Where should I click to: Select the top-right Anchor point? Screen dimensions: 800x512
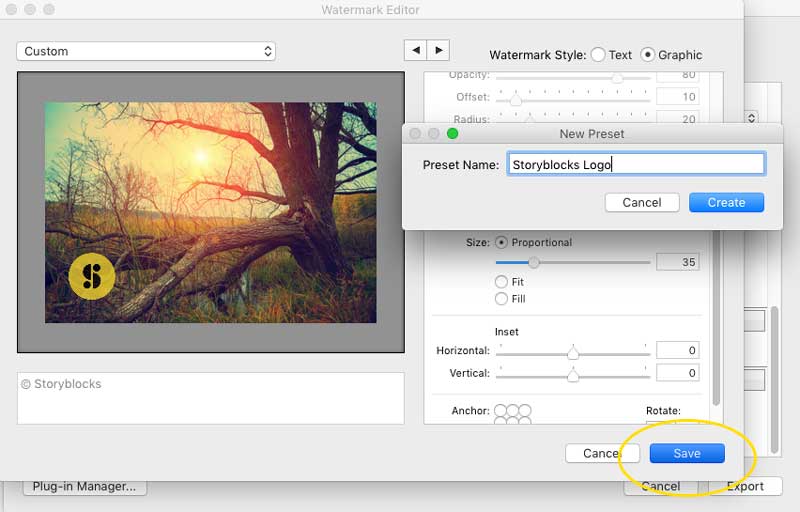coord(525,411)
